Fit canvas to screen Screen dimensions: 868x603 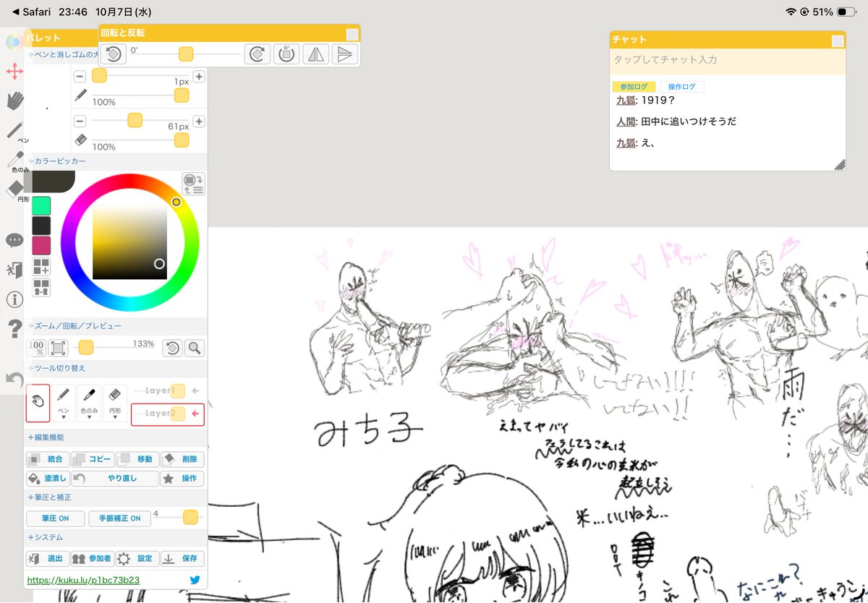coord(59,348)
